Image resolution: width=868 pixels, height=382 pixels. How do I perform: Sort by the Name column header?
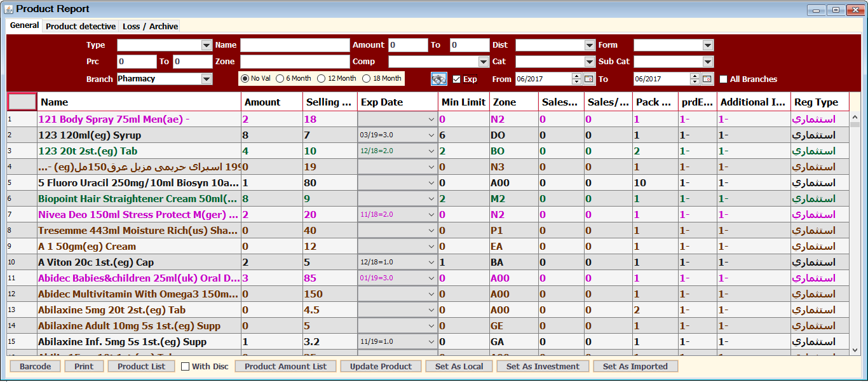click(x=140, y=102)
